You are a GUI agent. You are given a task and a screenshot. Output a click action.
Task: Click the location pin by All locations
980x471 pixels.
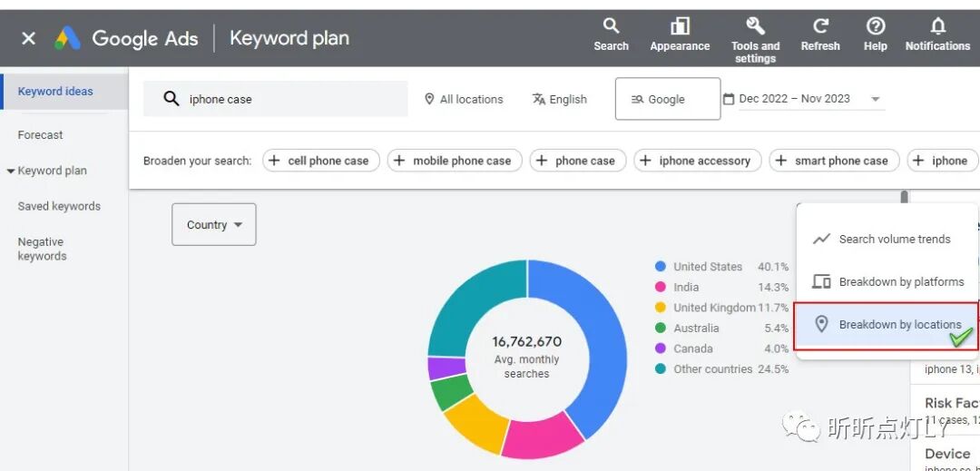click(x=429, y=99)
